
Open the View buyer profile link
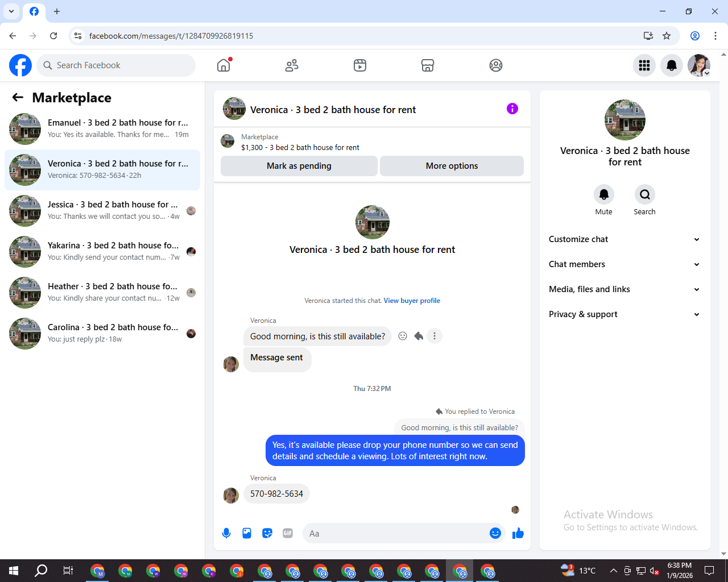click(x=412, y=301)
